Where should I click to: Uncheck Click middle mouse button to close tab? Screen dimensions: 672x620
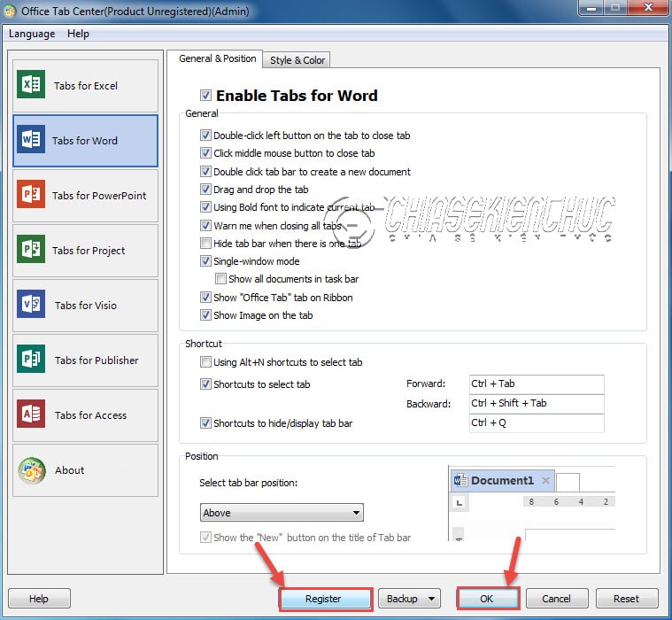pyautogui.click(x=205, y=153)
